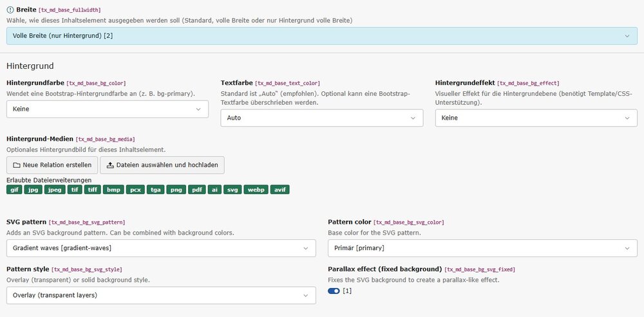The image size is (644, 317).
Task: Click the pdf file extension badge
Action: tap(196, 190)
